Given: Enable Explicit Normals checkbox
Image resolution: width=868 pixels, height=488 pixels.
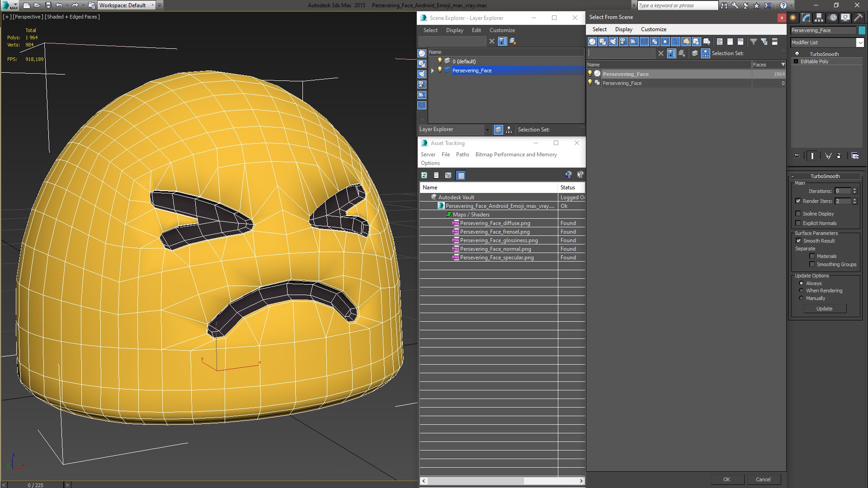Looking at the screenshot, I should coord(798,223).
